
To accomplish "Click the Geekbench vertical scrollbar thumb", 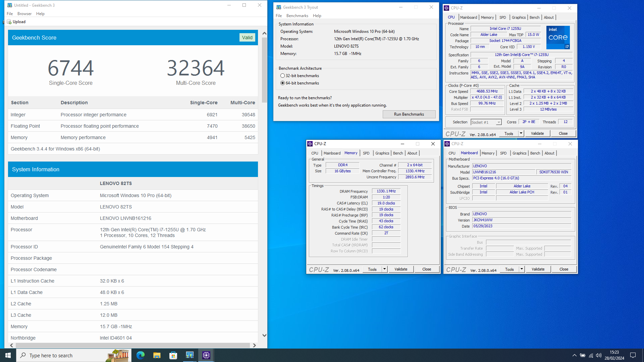I will coord(264,70).
